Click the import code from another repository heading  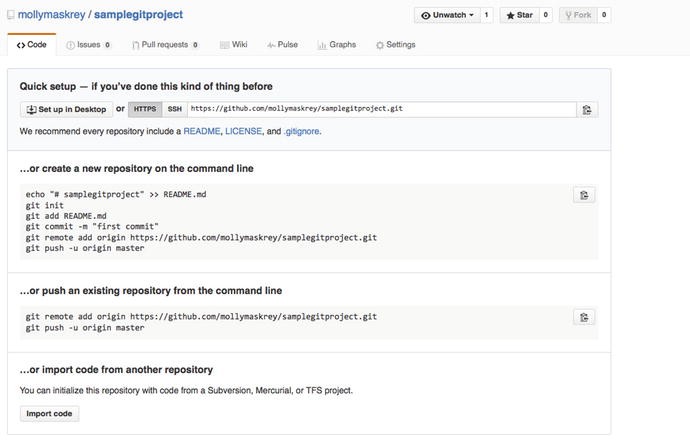116,370
